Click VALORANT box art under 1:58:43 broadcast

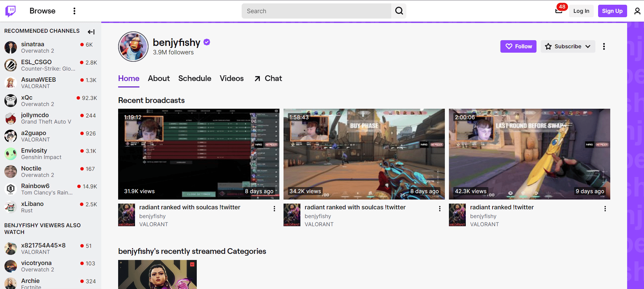coord(292,215)
